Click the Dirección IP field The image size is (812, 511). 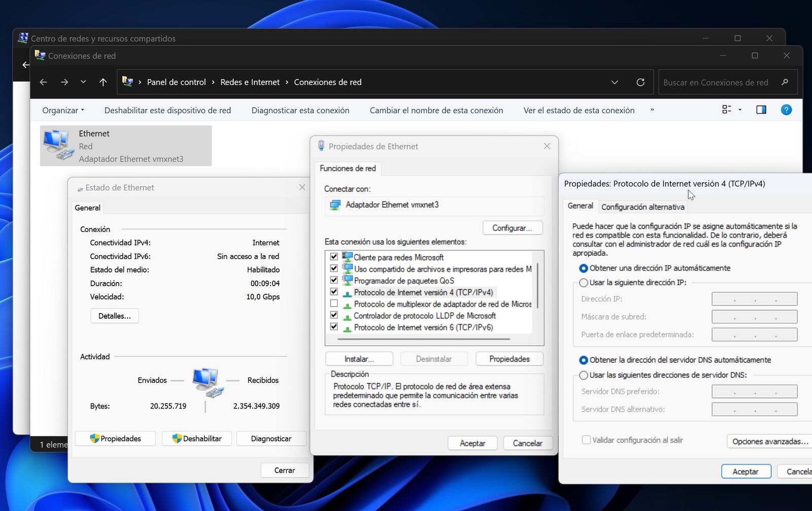click(x=755, y=299)
